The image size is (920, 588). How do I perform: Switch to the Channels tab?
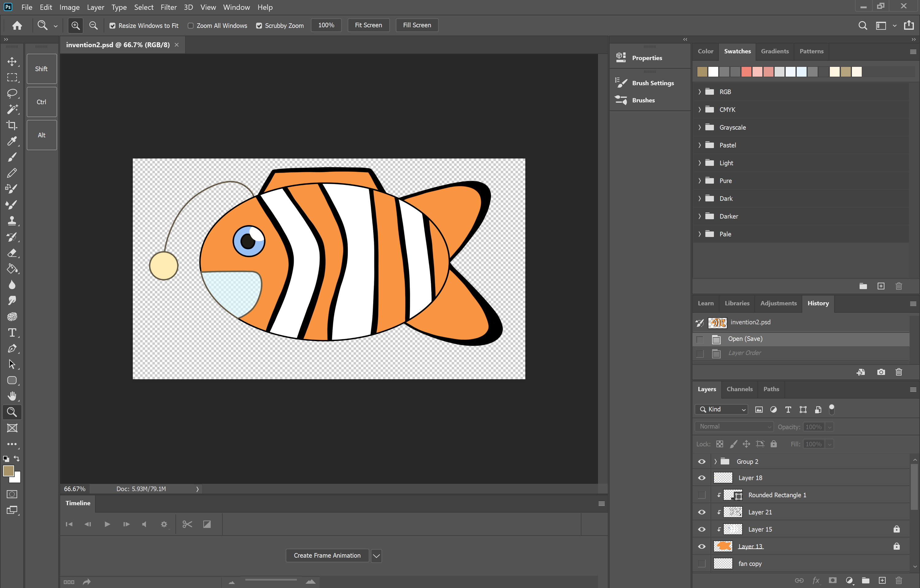click(x=739, y=389)
